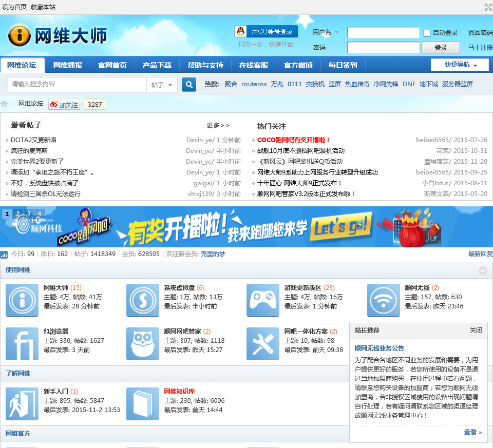Open the 在线客服 nav item
This screenshot has height=448, width=493.
click(x=254, y=65)
